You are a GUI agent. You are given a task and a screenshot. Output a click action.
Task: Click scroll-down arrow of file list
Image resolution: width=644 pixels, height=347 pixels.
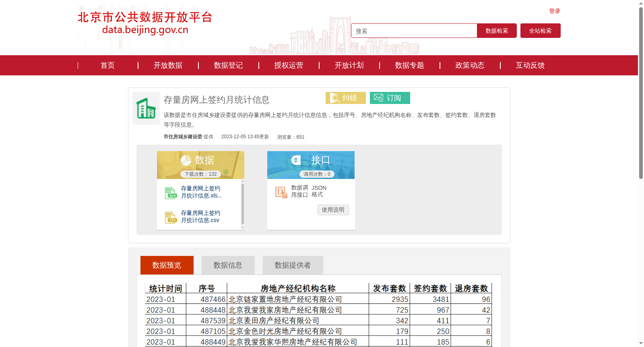[x=243, y=228]
